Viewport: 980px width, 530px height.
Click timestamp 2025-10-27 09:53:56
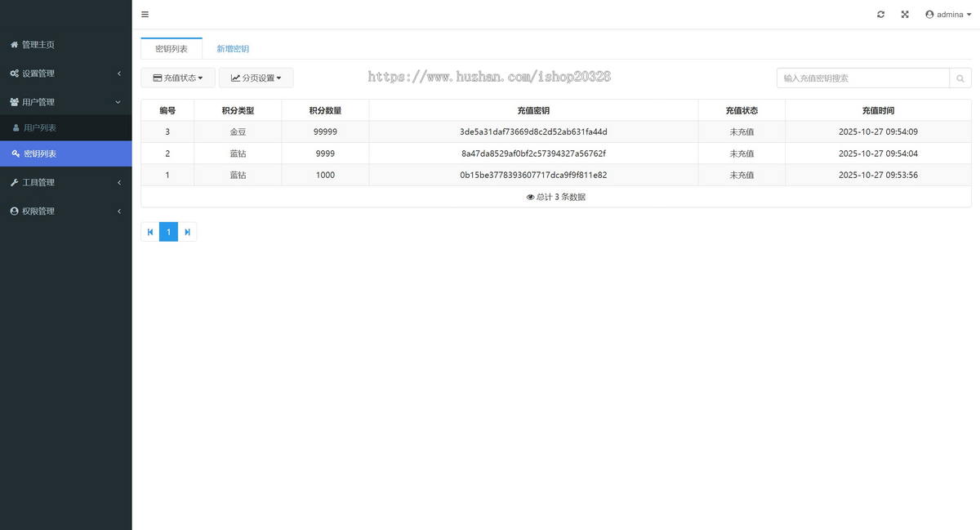pyautogui.click(x=878, y=175)
